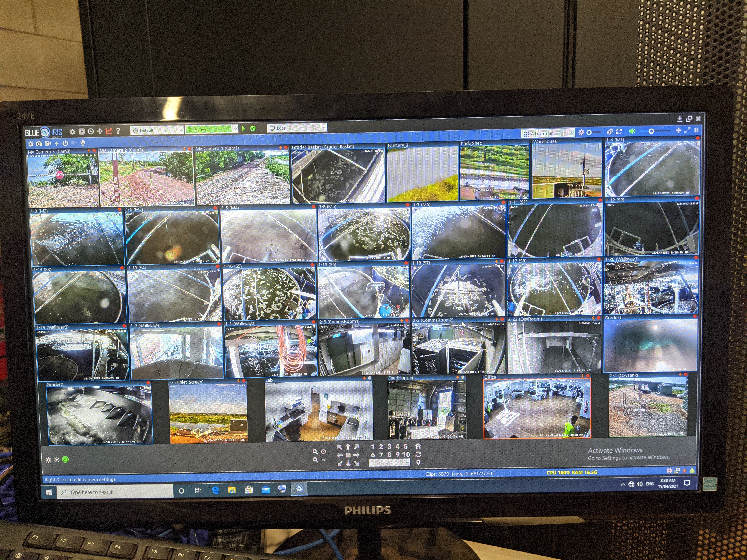Select PTZ preset number 3
The height and width of the screenshot is (560, 747).
click(389, 447)
